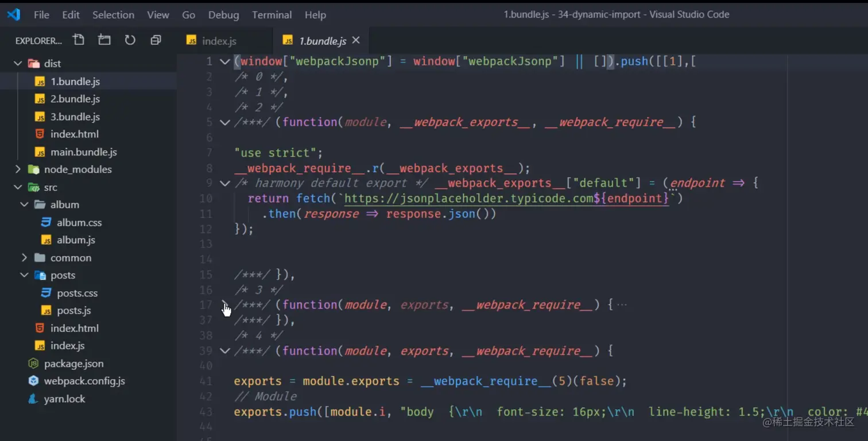Open the Edit menu
Image resolution: width=868 pixels, height=441 pixels.
pos(71,15)
